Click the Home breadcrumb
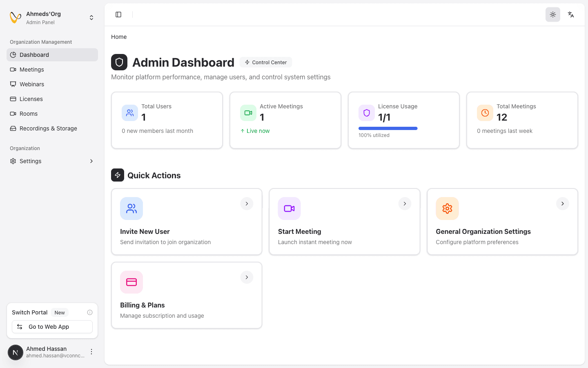The width and height of the screenshot is (588, 368). pyautogui.click(x=119, y=37)
